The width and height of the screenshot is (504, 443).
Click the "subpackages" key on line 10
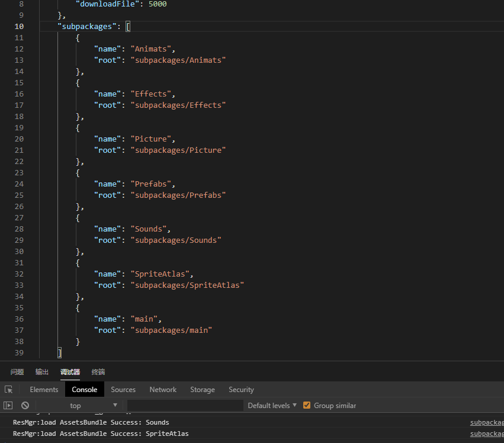point(86,27)
